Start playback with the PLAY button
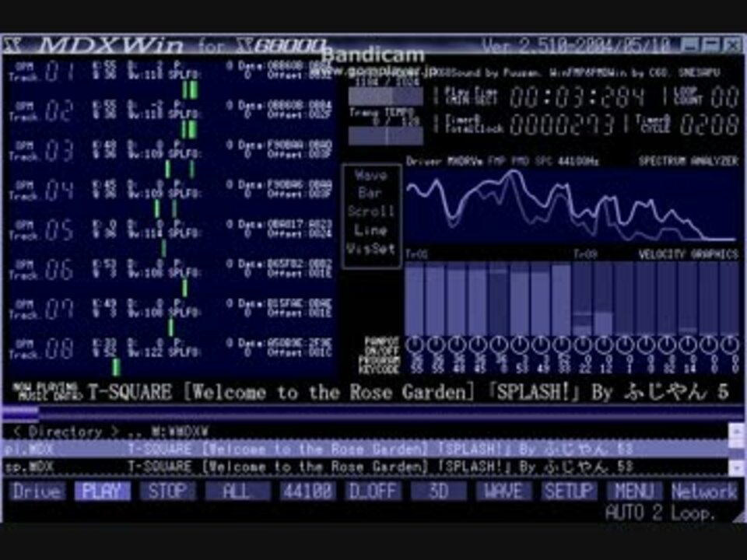The height and width of the screenshot is (560, 747). point(102,491)
